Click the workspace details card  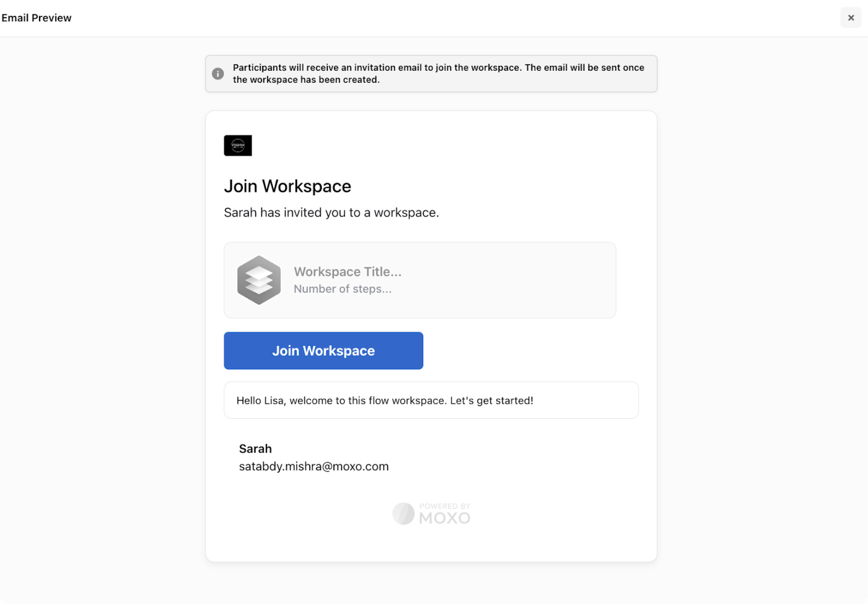[x=420, y=280]
